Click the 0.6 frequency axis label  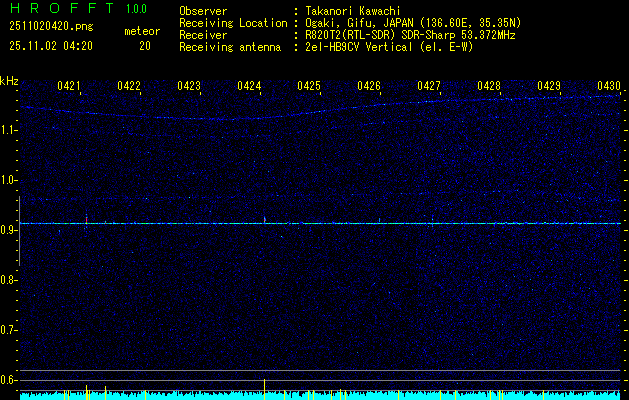click(x=10, y=380)
